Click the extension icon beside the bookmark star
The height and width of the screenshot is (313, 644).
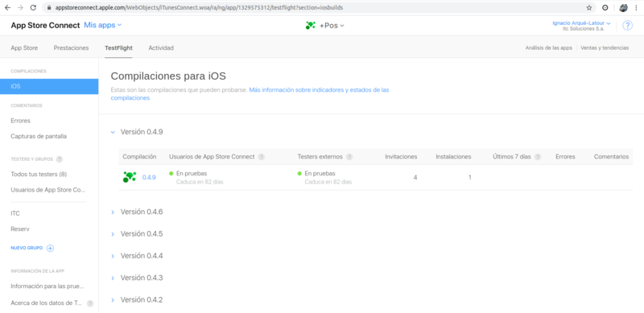point(605,7)
